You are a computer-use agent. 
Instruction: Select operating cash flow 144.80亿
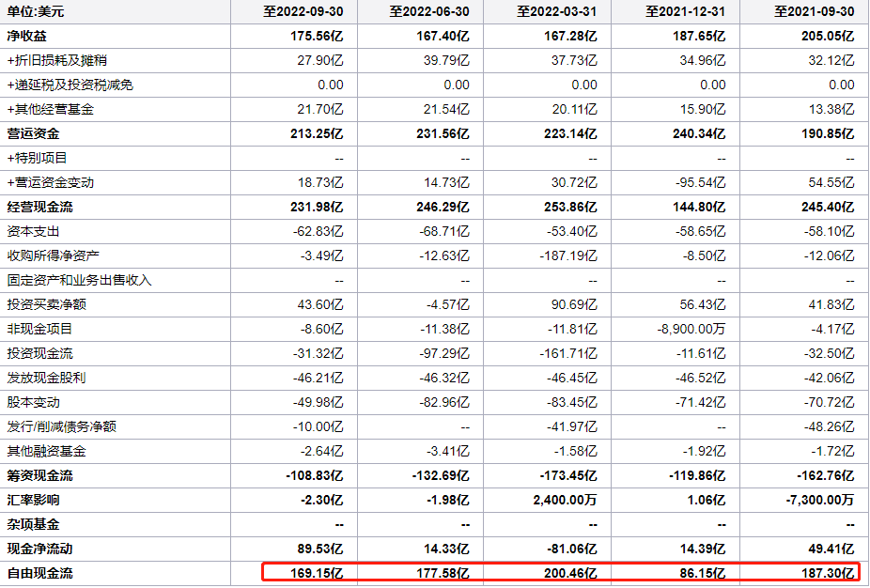click(699, 207)
